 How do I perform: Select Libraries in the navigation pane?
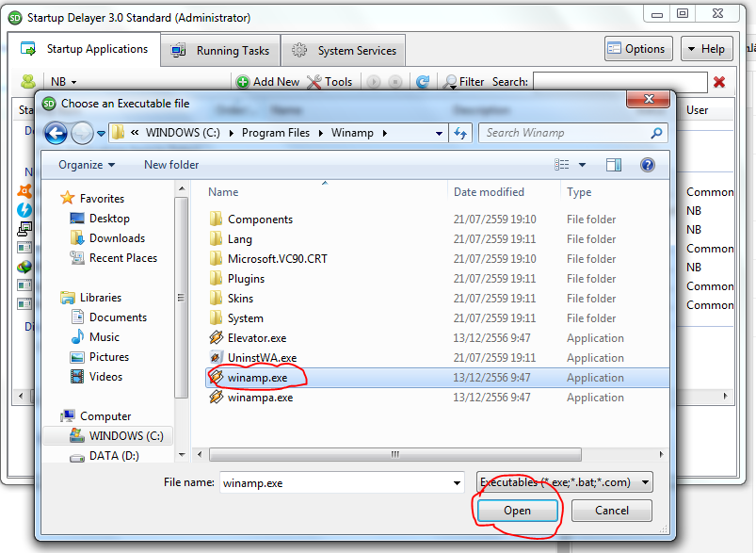pyautogui.click(x=91, y=298)
